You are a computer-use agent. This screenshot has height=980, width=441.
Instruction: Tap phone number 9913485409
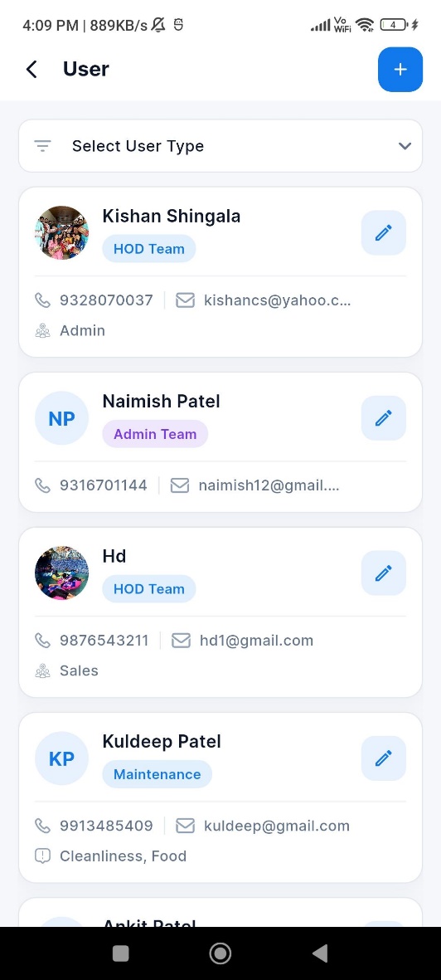pyautogui.click(x=106, y=826)
